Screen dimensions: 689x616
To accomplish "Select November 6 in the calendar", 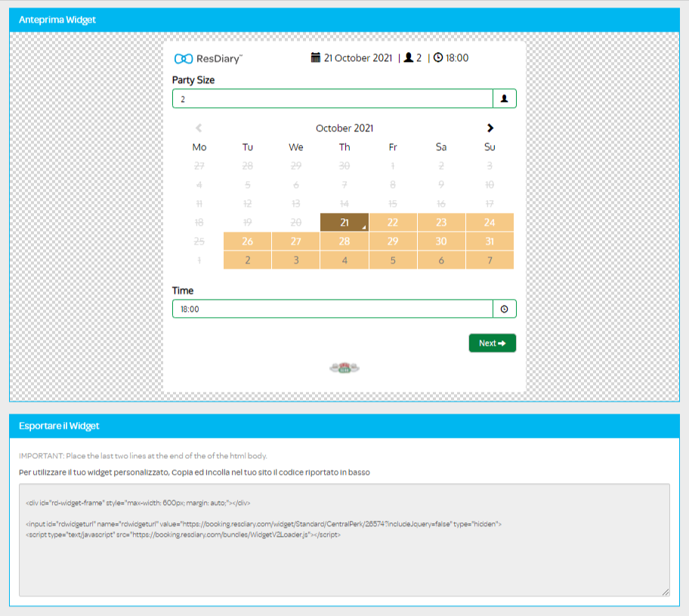I will tap(441, 260).
